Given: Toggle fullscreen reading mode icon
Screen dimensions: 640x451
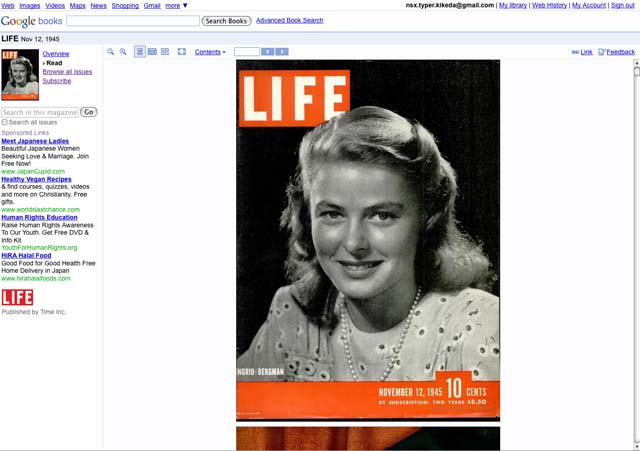Looking at the screenshot, I should pyautogui.click(x=182, y=52).
